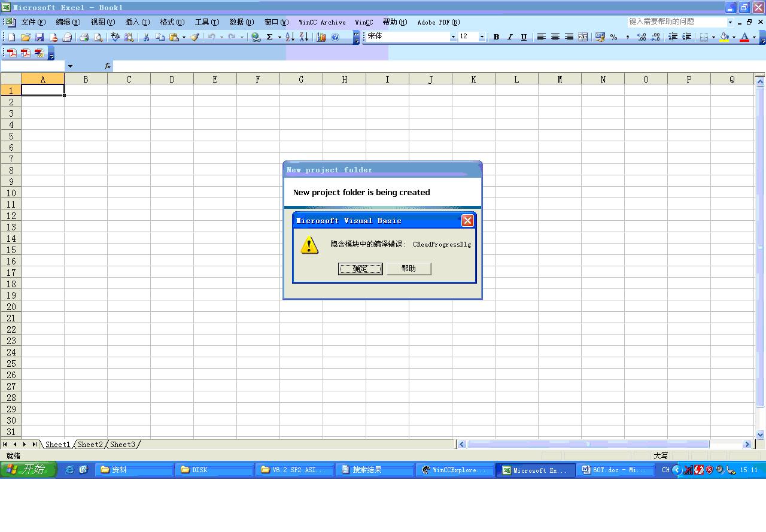Open a file with the Open folder icon
Screen dimensions: 766x532
pos(26,37)
